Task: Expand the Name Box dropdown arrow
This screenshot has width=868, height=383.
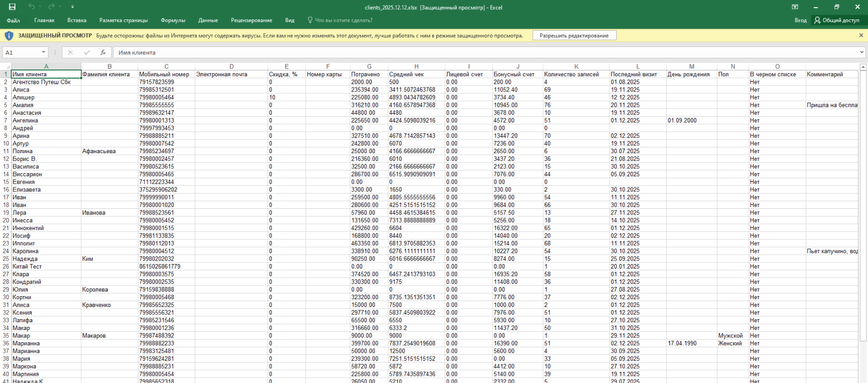Action: [43, 53]
